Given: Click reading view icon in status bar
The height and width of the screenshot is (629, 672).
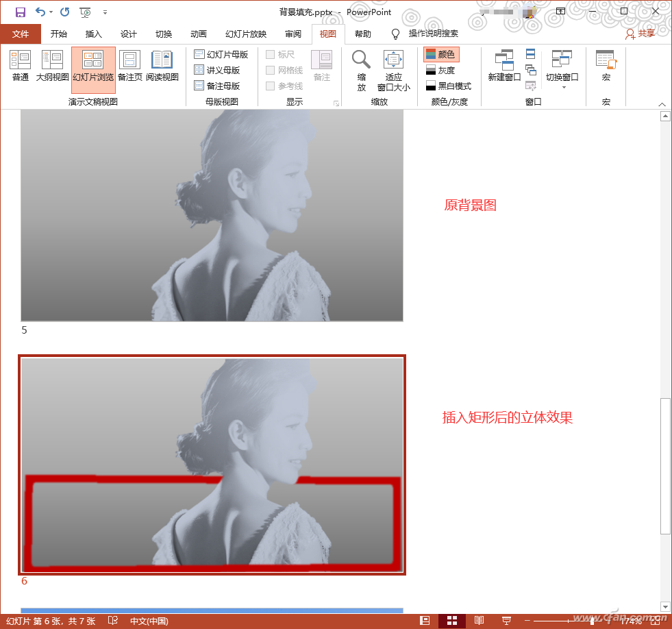Looking at the screenshot, I should pos(479,620).
